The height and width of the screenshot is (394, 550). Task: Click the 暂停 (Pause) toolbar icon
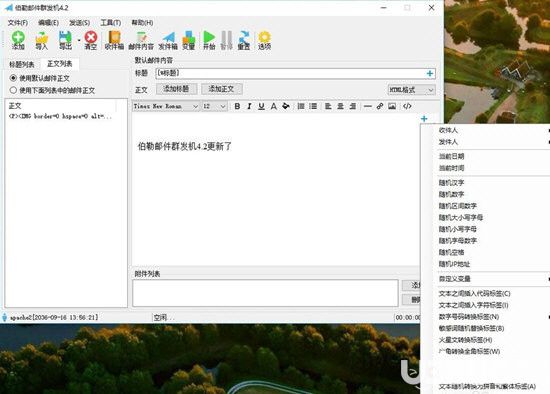(227, 40)
